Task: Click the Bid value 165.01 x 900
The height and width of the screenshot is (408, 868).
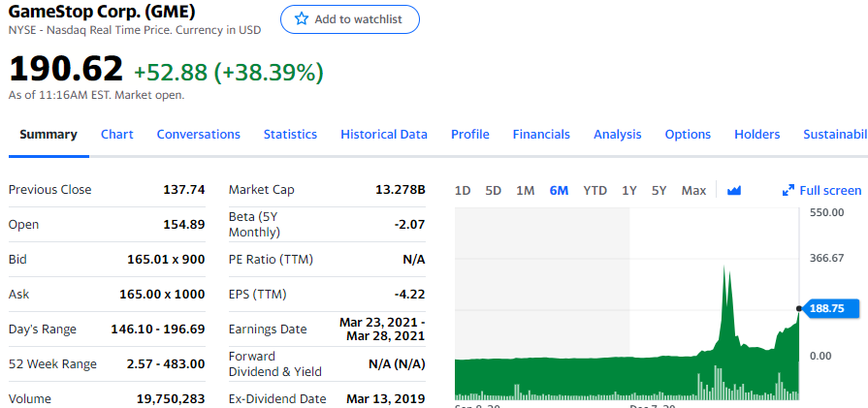Action: [166, 260]
